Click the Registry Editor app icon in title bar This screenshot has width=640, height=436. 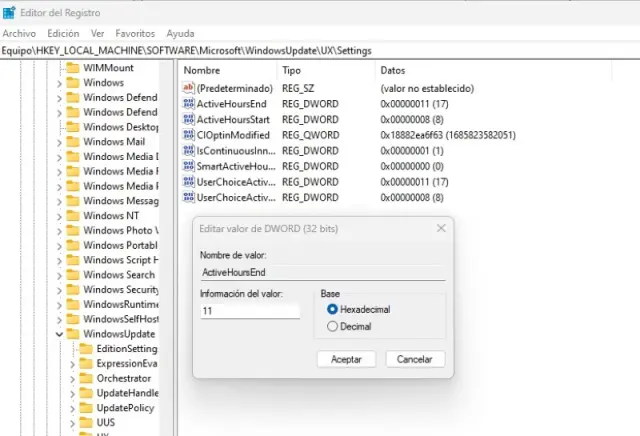point(9,12)
